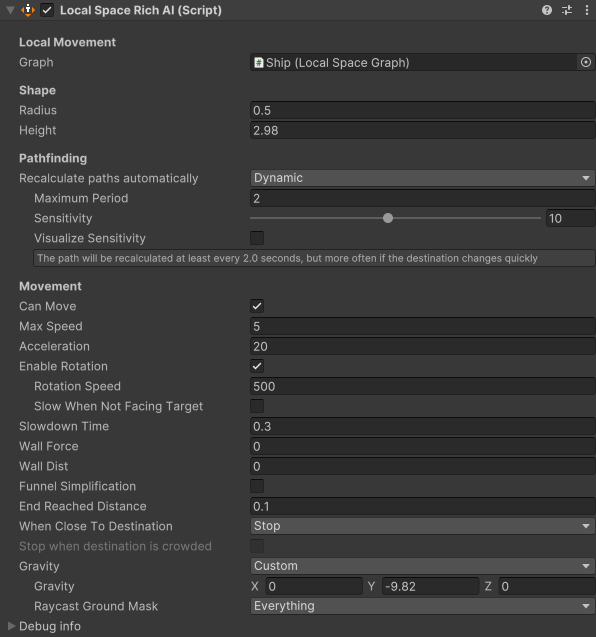Open the component help reference icon
The width and height of the screenshot is (596, 637).
click(547, 10)
